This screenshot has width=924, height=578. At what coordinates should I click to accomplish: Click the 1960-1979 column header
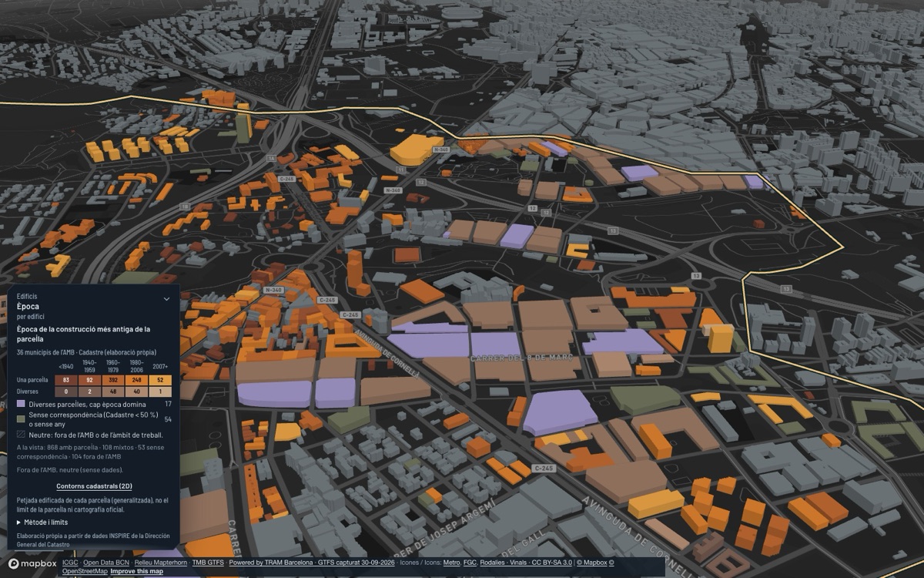coord(113,366)
